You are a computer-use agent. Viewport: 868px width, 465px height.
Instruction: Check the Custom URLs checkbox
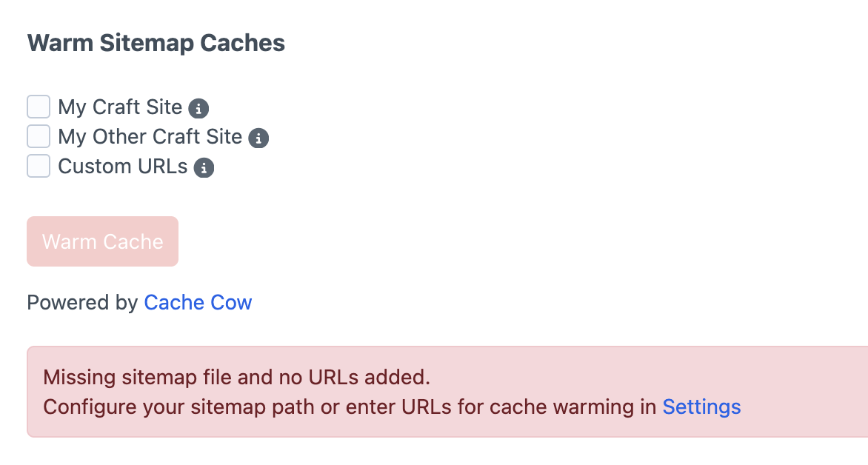pyautogui.click(x=39, y=166)
